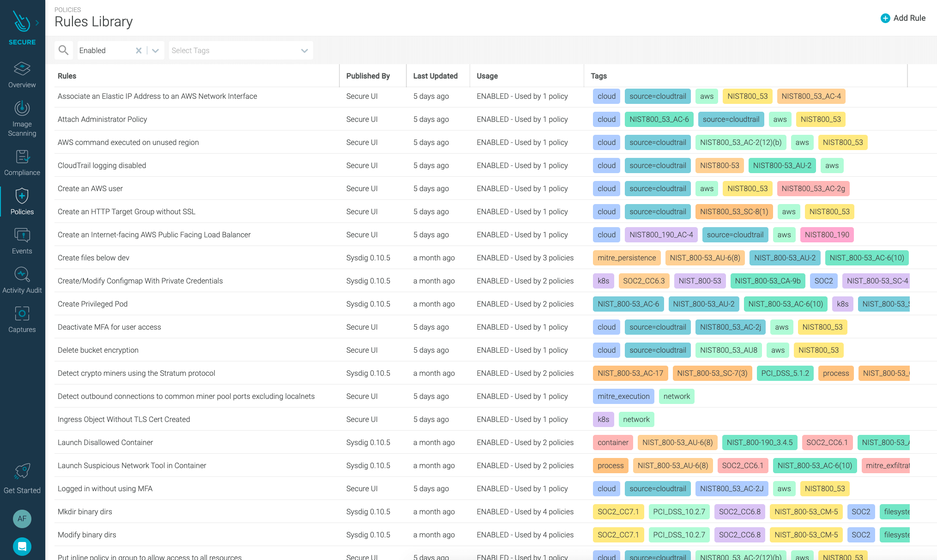The image size is (937, 560).
Task: Sort rules by the Last Updated column
Action: point(435,76)
